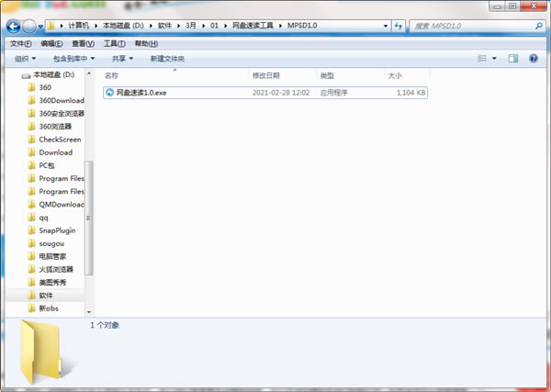Click the refresh icon beside the address bar
Screen dimensions: 551x392
click(x=399, y=27)
